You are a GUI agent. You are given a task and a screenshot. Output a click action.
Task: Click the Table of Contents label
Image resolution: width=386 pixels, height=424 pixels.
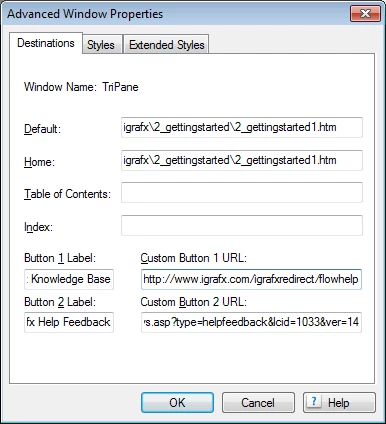click(67, 194)
